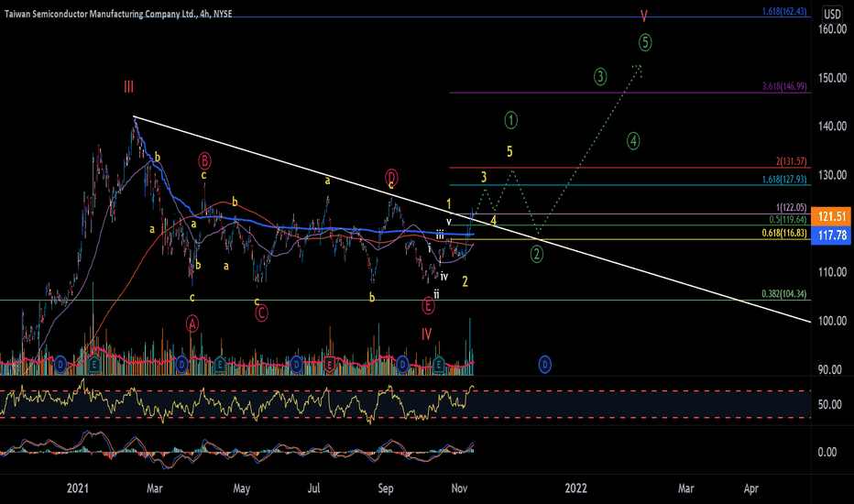854x504 pixels.
Task: Click the Apr label on time axis
Action: click(751, 488)
